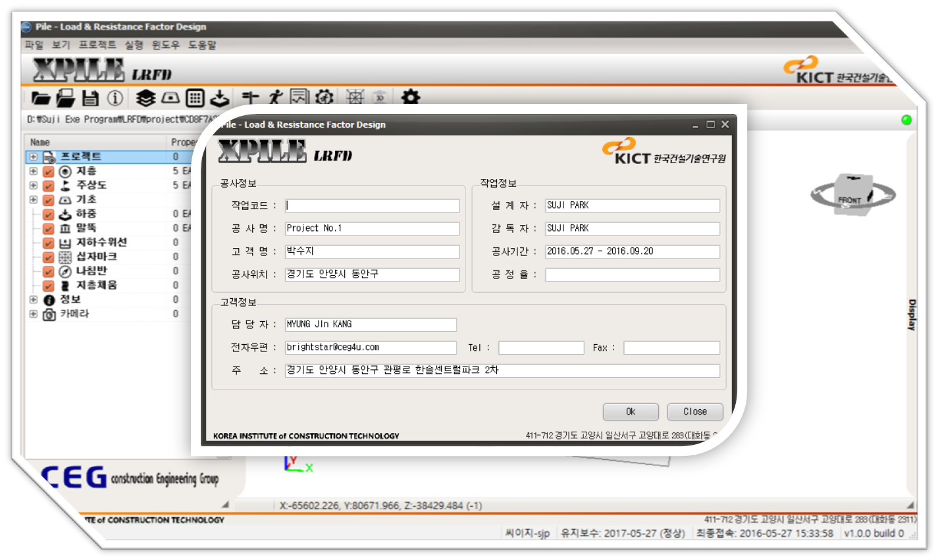This screenshot has height=560, width=938.
Task: Click the 담당자 field MYUNG Jin KANG
Action: pos(371,325)
